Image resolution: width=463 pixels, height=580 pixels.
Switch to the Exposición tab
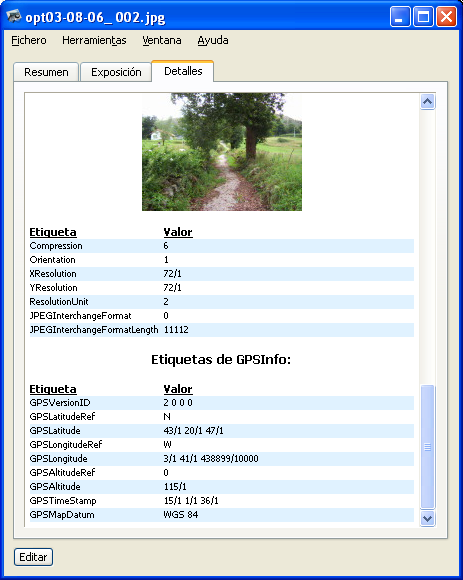click(116, 72)
